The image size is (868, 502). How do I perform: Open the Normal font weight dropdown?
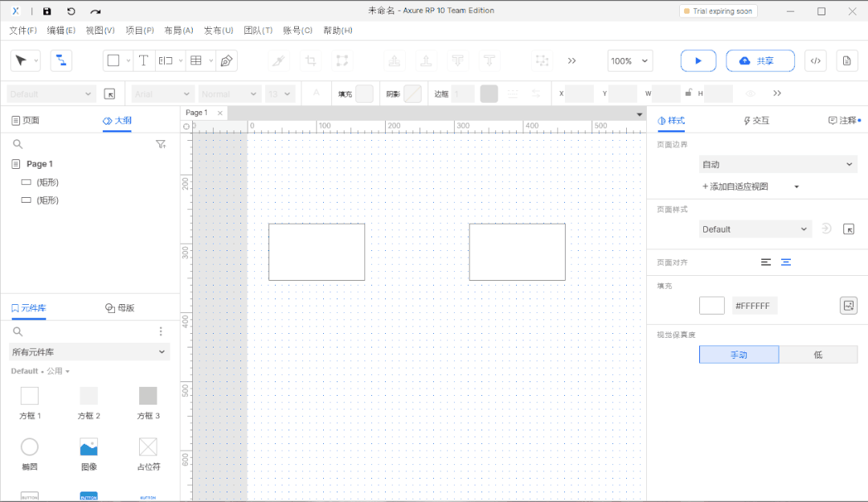(228, 93)
